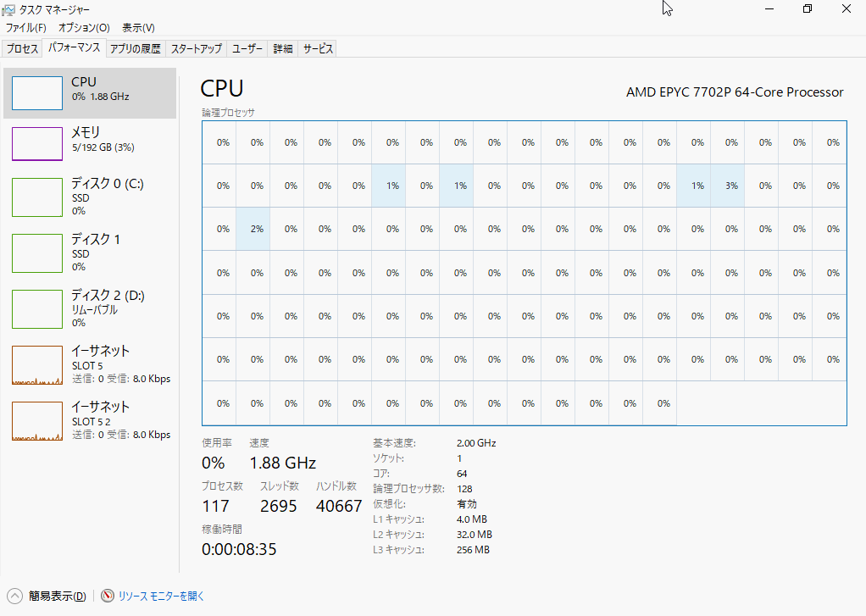This screenshot has width=866, height=616.
Task: Switch to the アプリの履歴 tab
Action: tap(135, 49)
